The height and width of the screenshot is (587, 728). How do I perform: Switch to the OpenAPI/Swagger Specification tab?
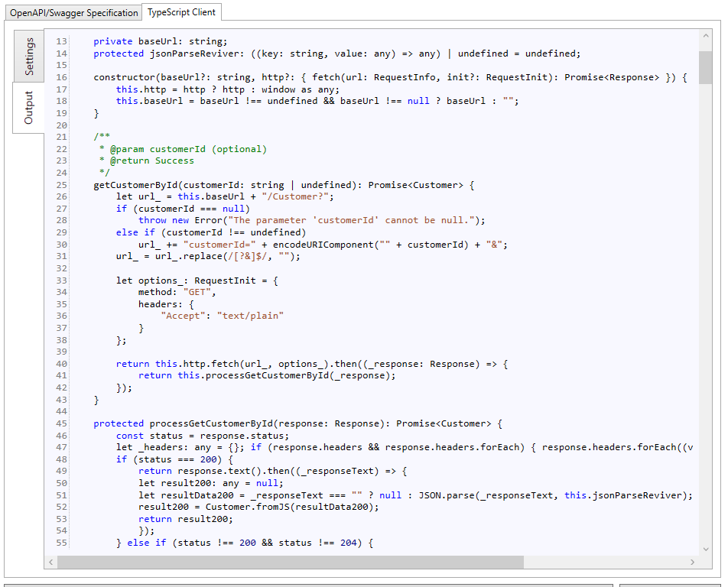pyautogui.click(x=74, y=13)
